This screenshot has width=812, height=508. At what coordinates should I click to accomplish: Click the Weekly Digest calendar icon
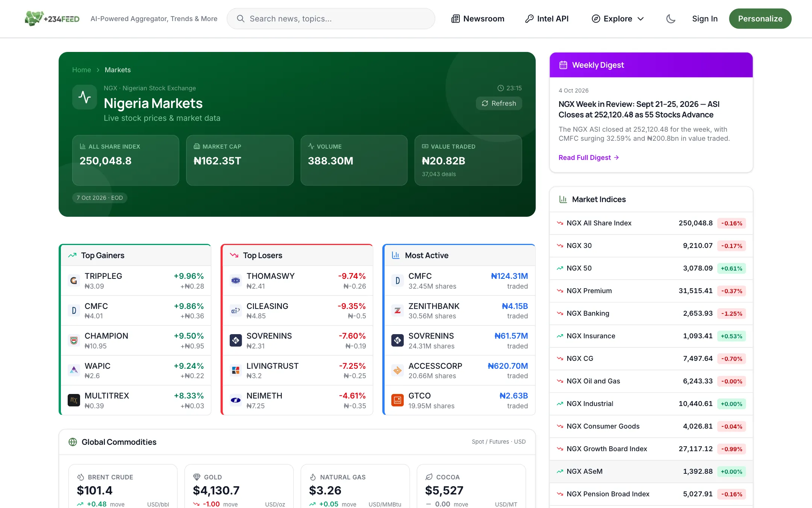pos(563,65)
